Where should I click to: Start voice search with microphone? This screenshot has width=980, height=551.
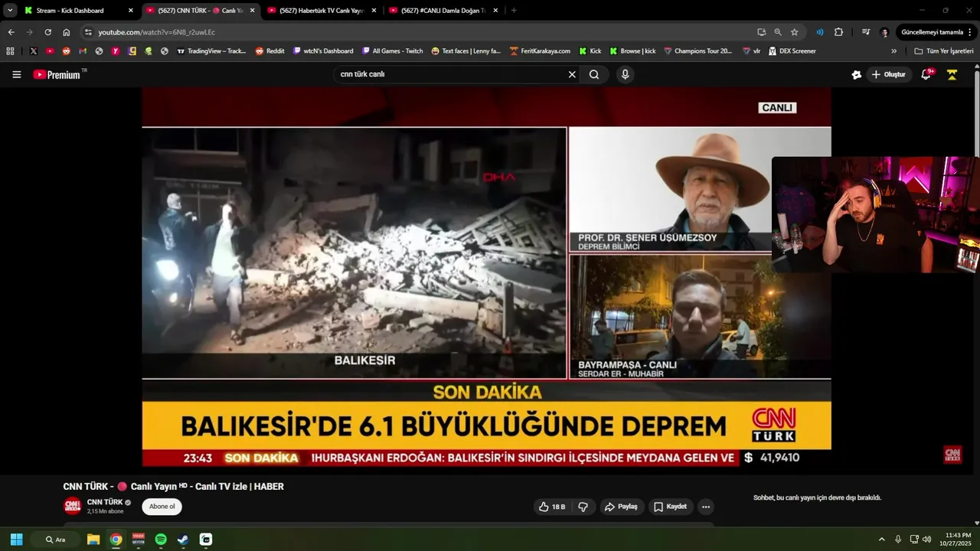click(626, 74)
